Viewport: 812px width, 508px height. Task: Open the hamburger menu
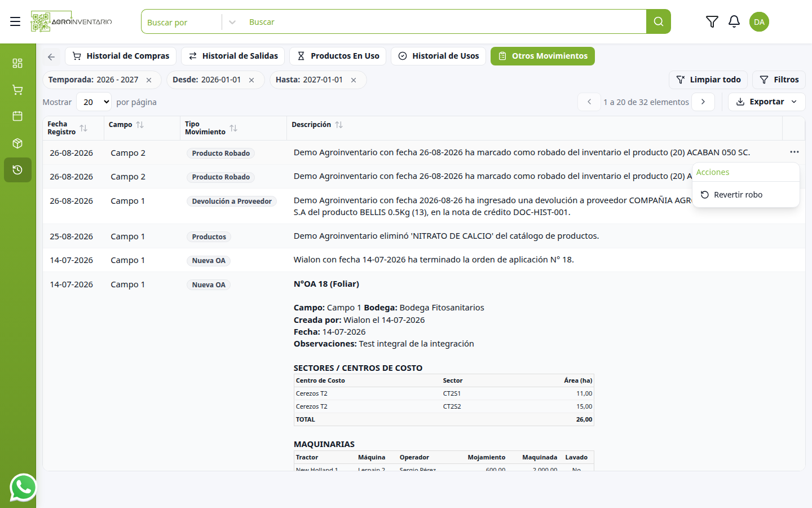tap(15, 21)
